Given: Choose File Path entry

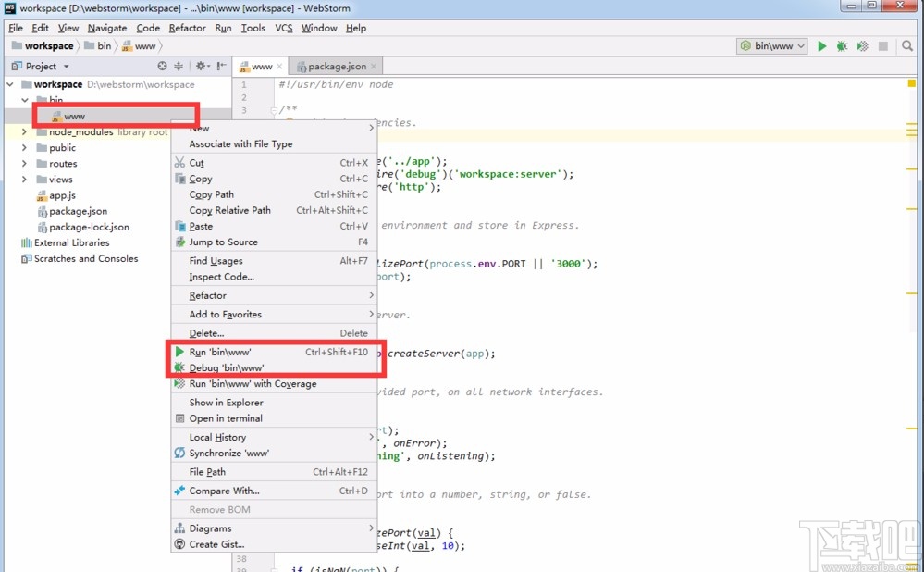Looking at the screenshot, I should tap(274, 472).
